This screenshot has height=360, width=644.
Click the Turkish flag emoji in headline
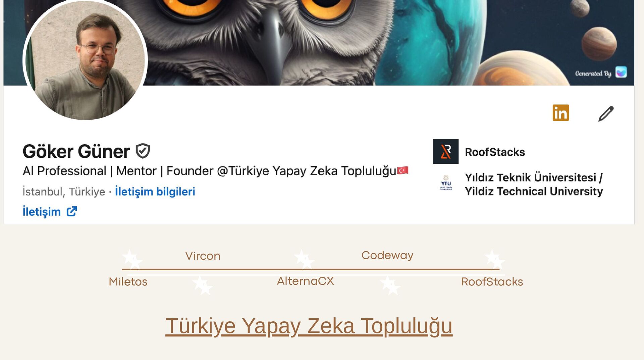click(x=403, y=171)
